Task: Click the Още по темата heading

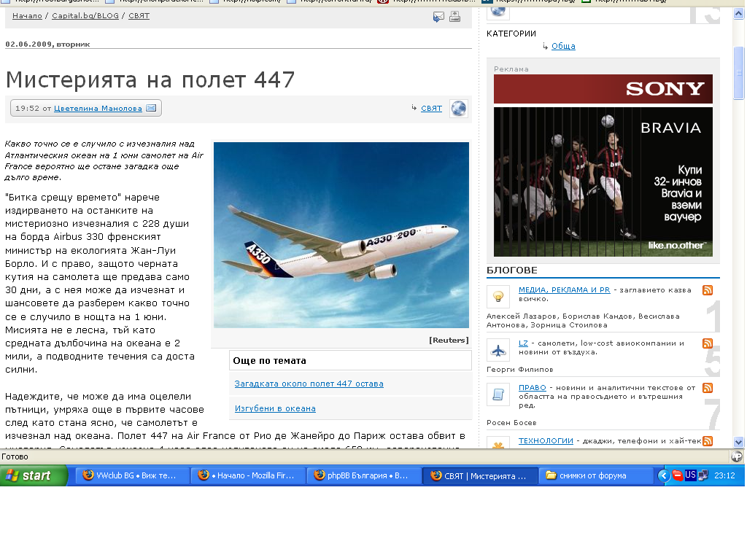Action: [270, 360]
